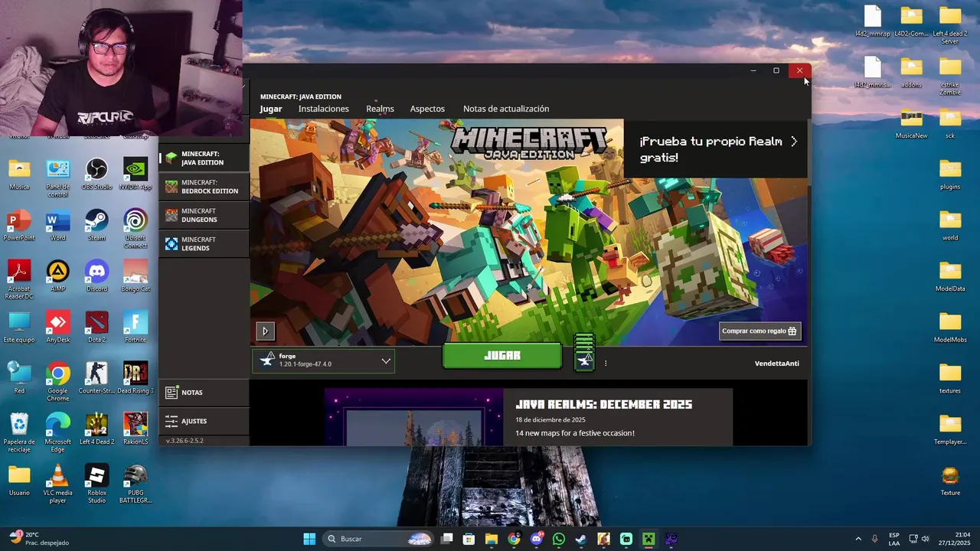Click the taskbar Buscar search box
This screenshot has height=551, width=980.
pyautogui.click(x=378, y=539)
